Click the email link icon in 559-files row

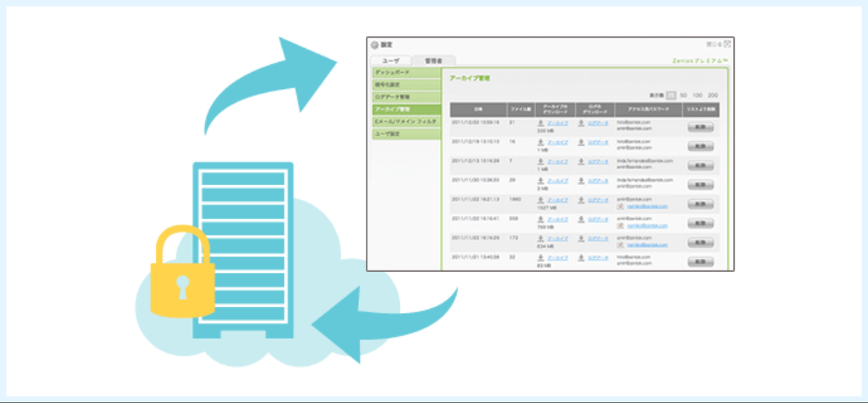[x=620, y=226]
